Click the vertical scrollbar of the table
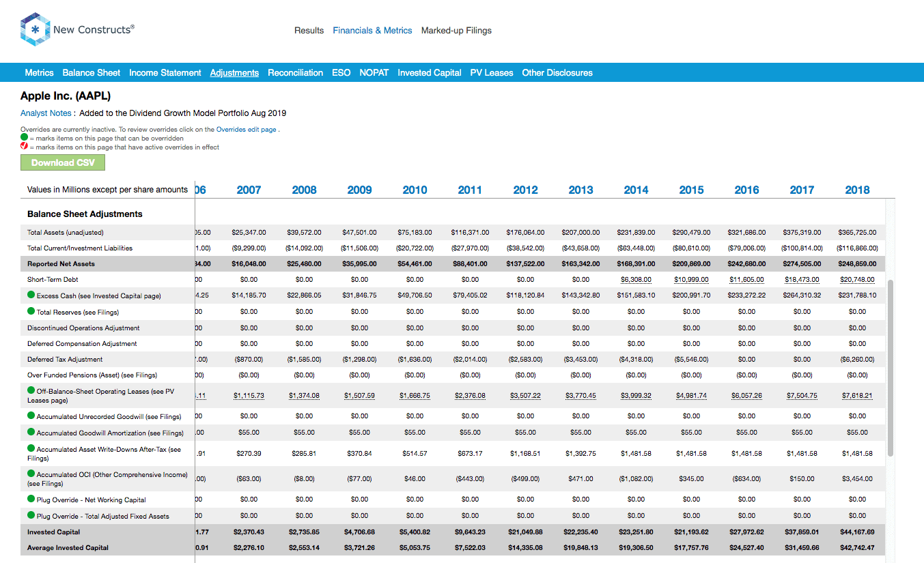924x563 pixels. tap(890, 367)
